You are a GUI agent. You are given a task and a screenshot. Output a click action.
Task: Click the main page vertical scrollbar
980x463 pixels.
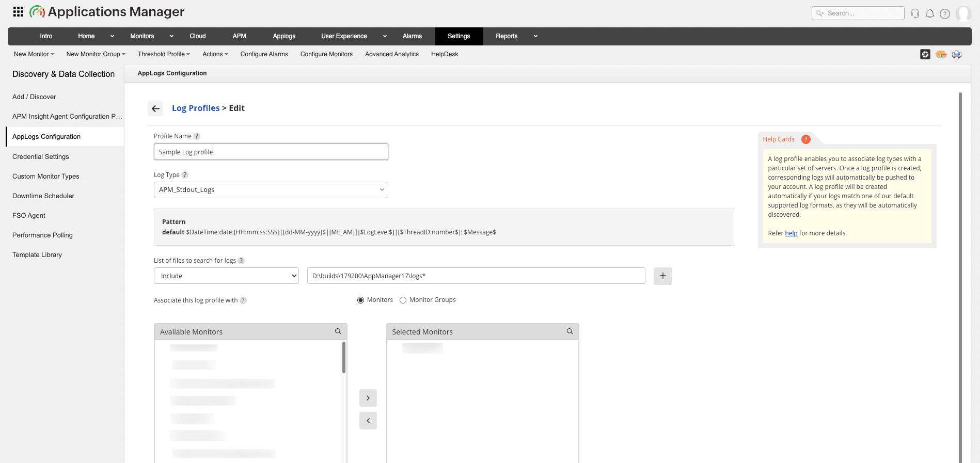coord(960,278)
